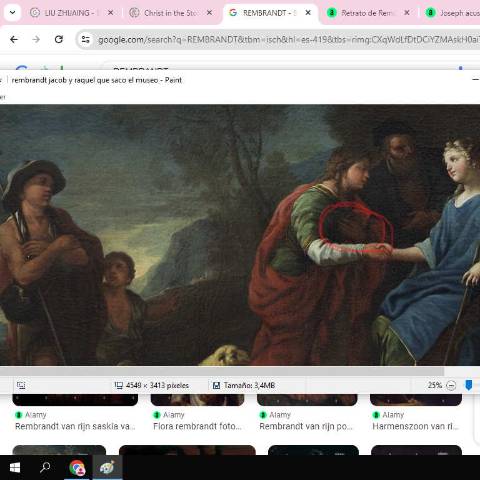Switch to the Retrato de Rembrandt tab
This screenshot has height=480, width=480.
(368, 13)
